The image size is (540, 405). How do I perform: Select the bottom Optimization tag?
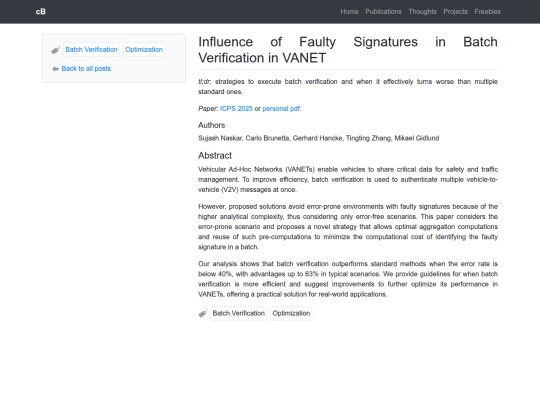pyautogui.click(x=291, y=313)
